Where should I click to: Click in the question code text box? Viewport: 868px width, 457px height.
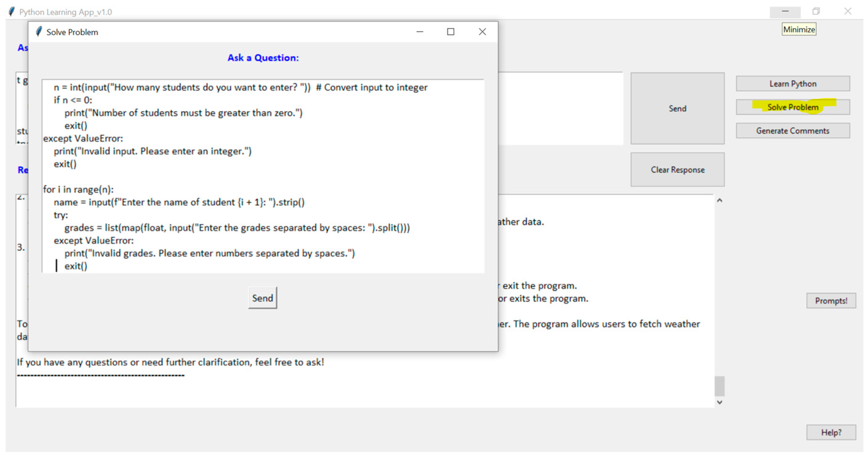pos(263,176)
